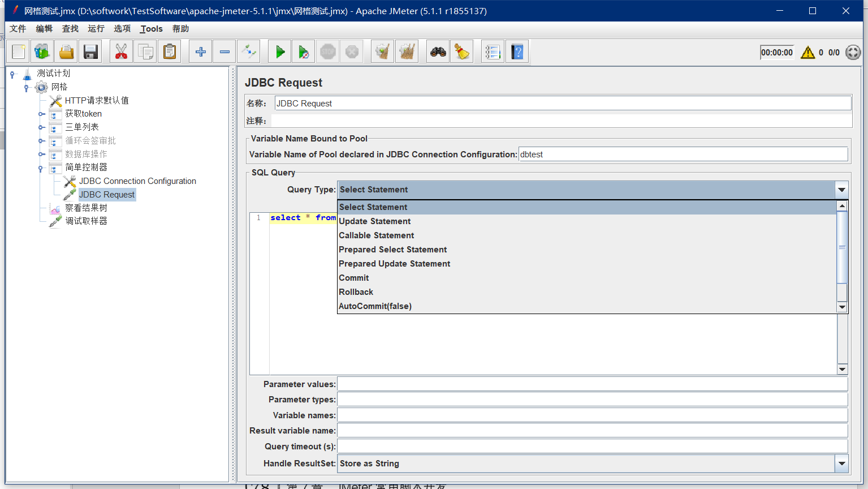Click the Reset Search broom icon
The image size is (868, 489).
(x=462, y=52)
